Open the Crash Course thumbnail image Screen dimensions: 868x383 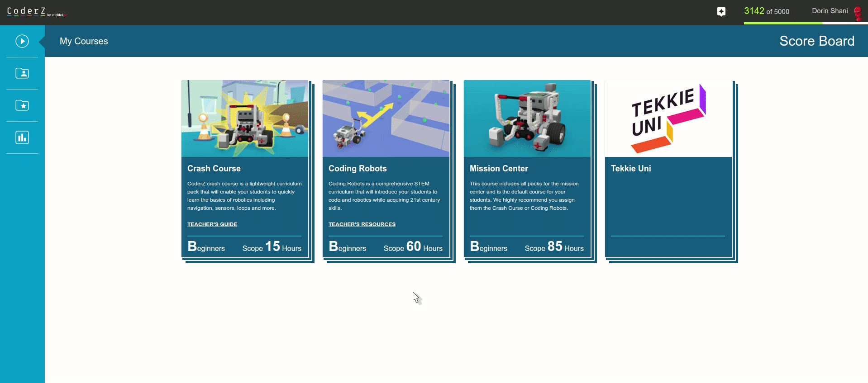click(x=245, y=118)
